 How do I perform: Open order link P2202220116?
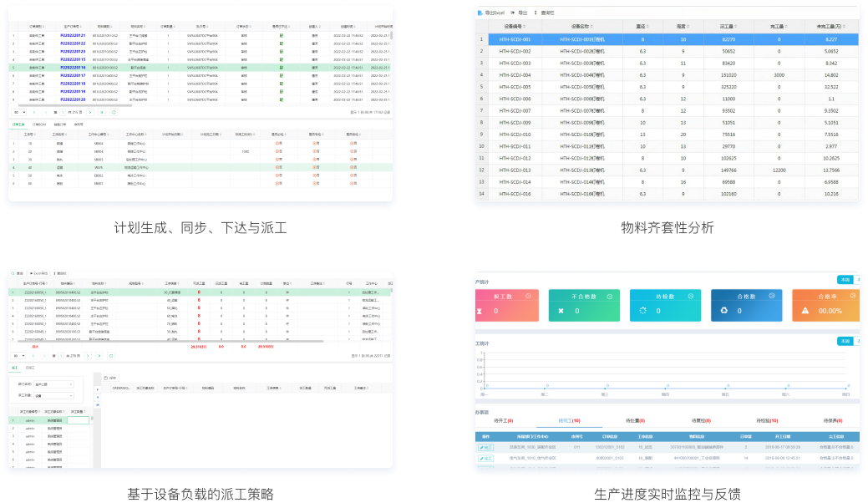(x=73, y=68)
